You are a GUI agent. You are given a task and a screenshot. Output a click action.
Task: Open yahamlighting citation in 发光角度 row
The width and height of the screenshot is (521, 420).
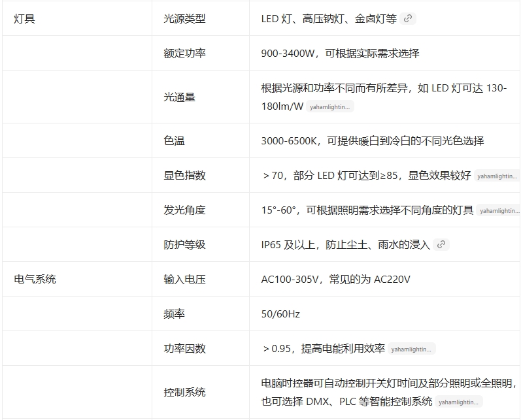[499, 210]
